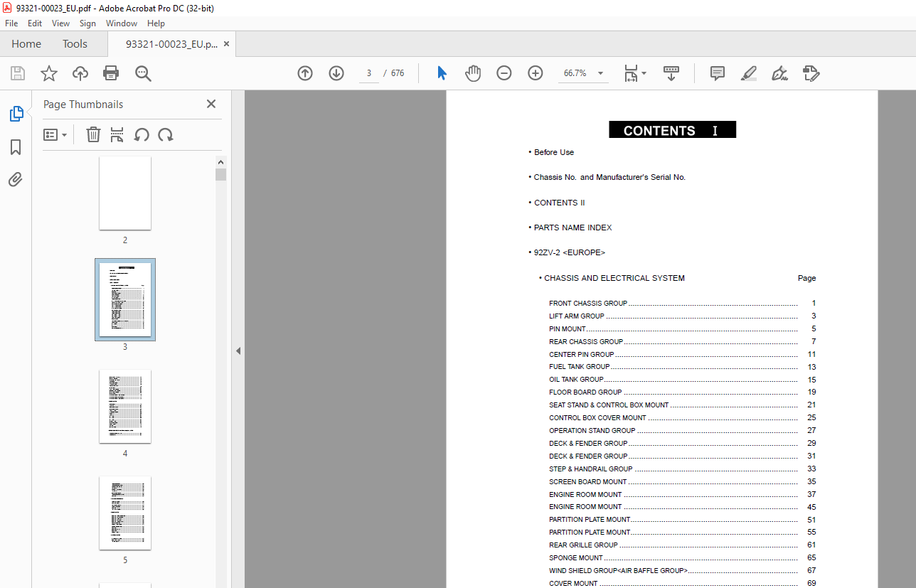
Task: Click the REAR GRILLE GROUP entry
Action: tap(683, 545)
